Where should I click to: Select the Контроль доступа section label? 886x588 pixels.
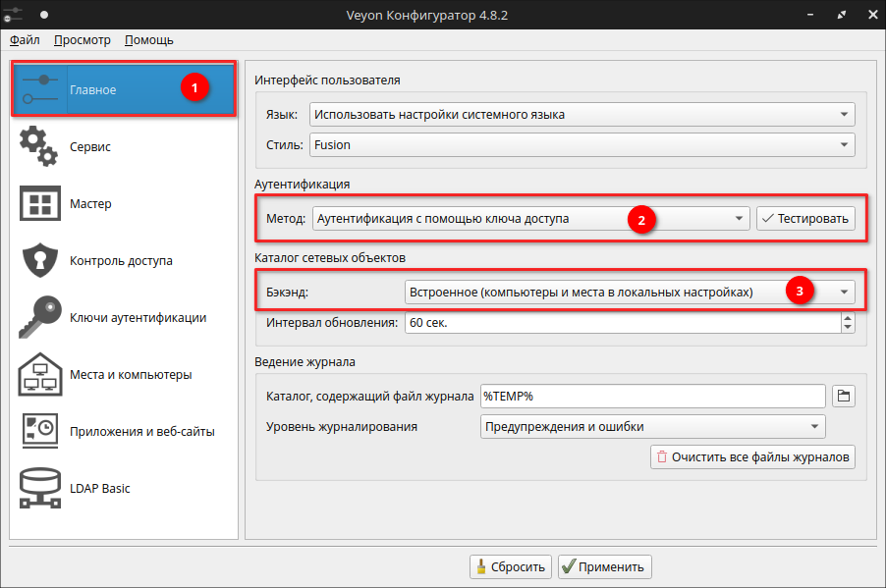(x=121, y=261)
